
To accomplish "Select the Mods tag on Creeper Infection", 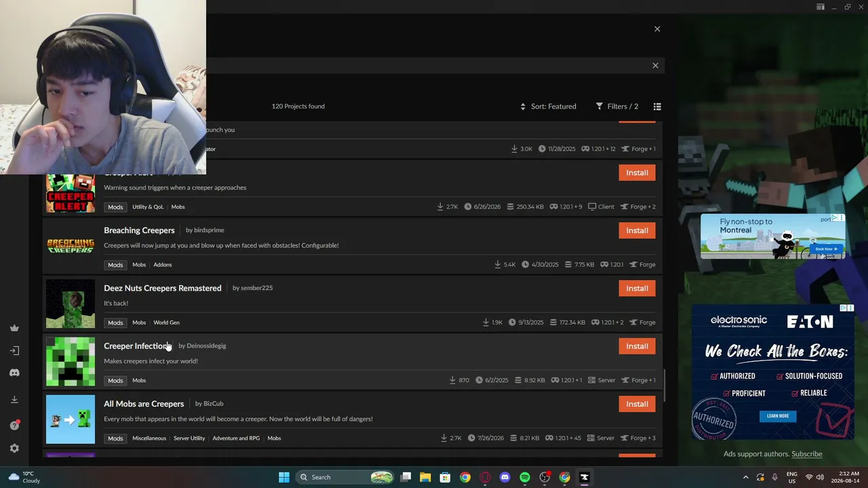I will (x=115, y=380).
